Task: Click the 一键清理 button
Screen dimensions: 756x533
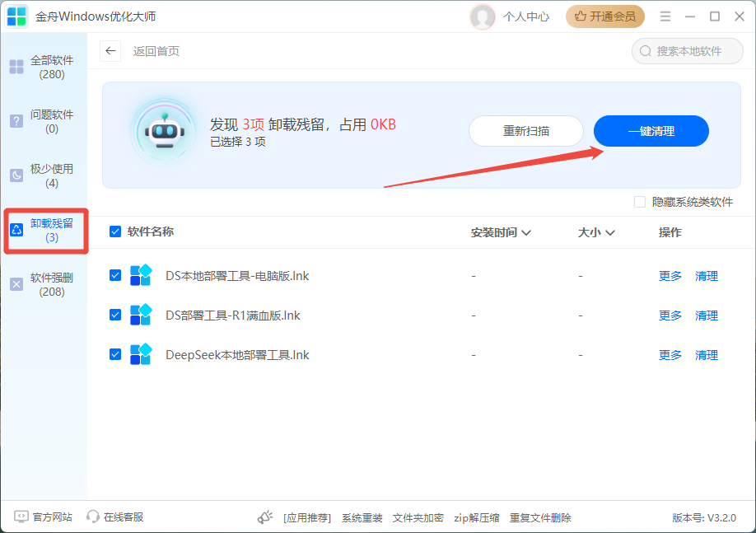Action: (x=651, y=131)
